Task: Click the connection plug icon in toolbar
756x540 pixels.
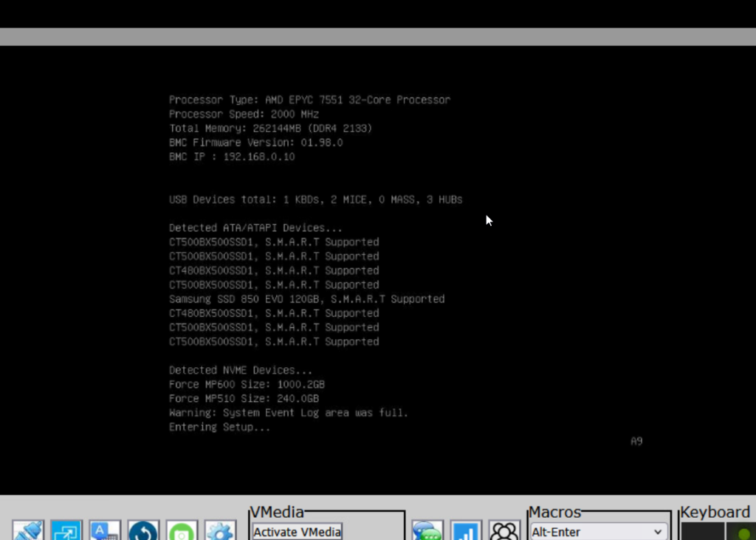Action: click(28, 530)
